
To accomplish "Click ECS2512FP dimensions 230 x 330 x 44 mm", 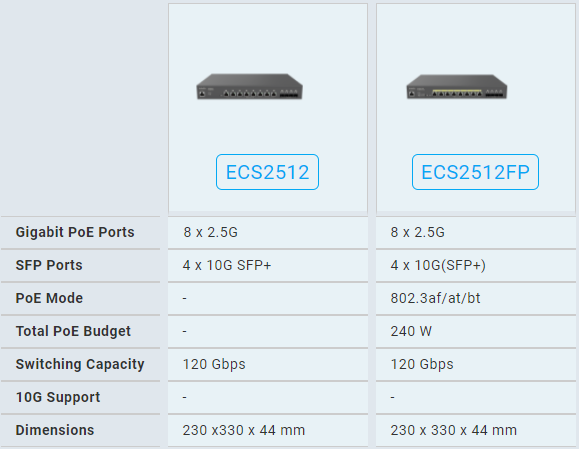I will (x=453, y=430).
